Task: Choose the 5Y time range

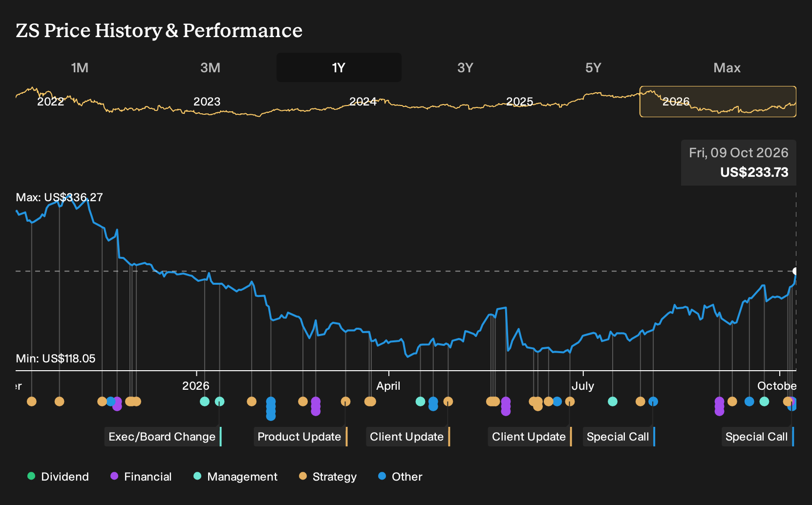Action: [593, 67]
